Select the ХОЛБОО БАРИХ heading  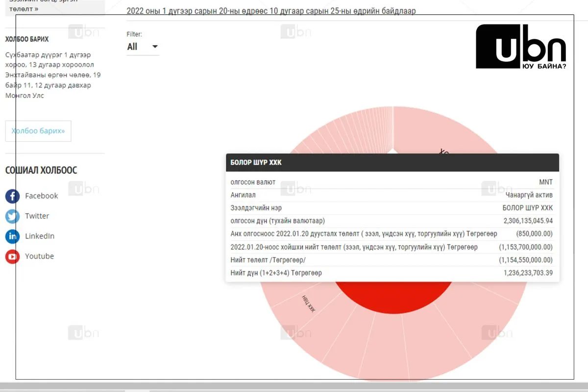click(27, 39)
